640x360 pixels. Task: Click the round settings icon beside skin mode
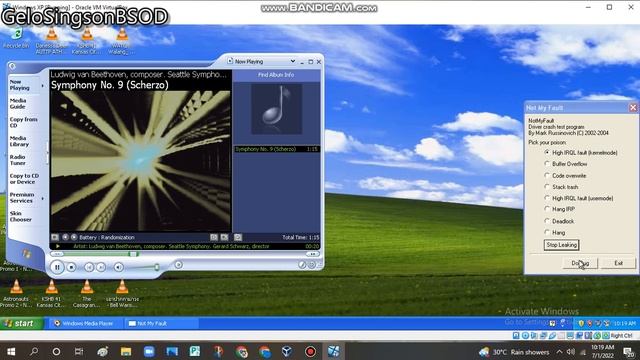pyautogui.click(x=312, y=265)
